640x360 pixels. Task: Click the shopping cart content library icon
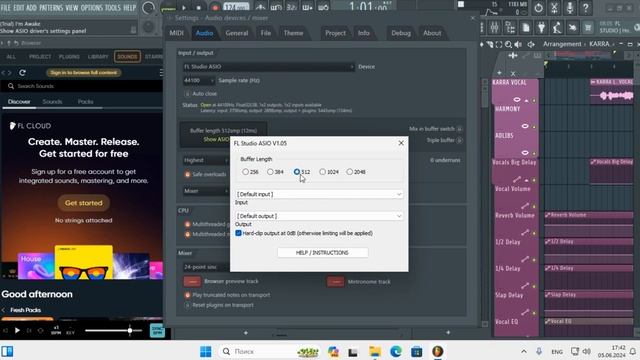pyautogui.click(x=588, y=28)
